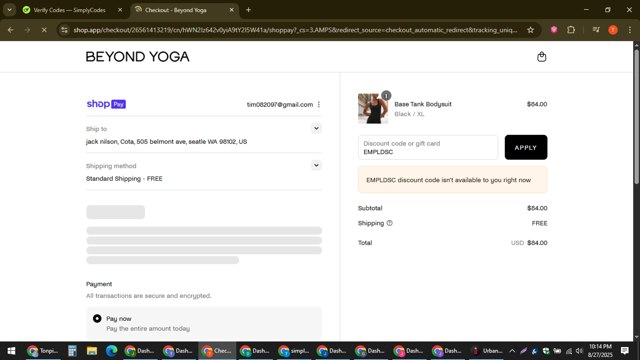Screen dimensions: 640x360
Task: Open the shopping bag cart icon
Action: point(541,57)
